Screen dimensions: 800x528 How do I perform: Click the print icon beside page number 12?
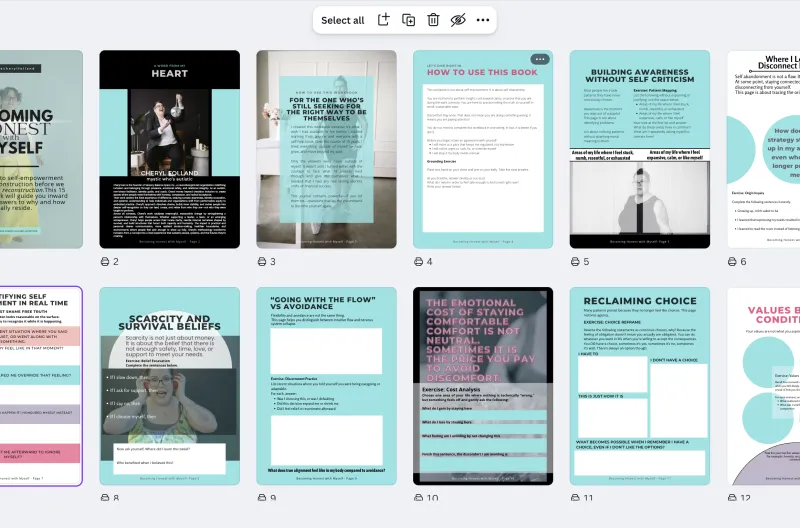(732, 498)
